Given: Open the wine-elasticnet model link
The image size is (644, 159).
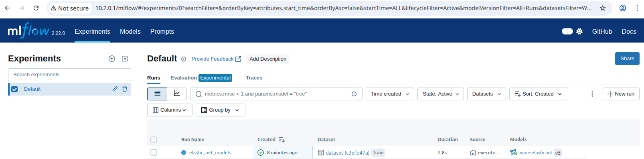Looking at the screenshot, I should pyautogui.click(x=536, y=153).
